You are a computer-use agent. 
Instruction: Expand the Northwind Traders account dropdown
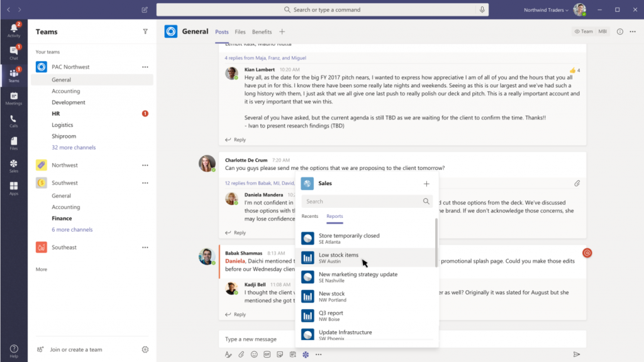pos(546,10)
